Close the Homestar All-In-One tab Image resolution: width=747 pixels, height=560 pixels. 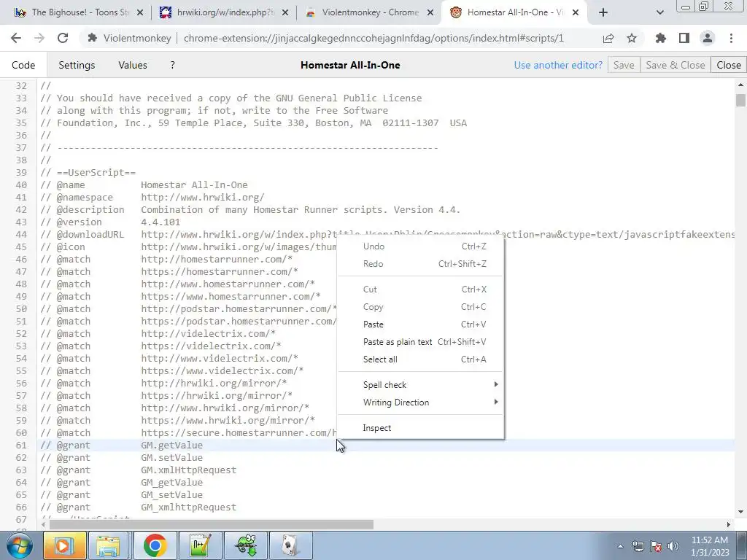(x=576, y=13)
